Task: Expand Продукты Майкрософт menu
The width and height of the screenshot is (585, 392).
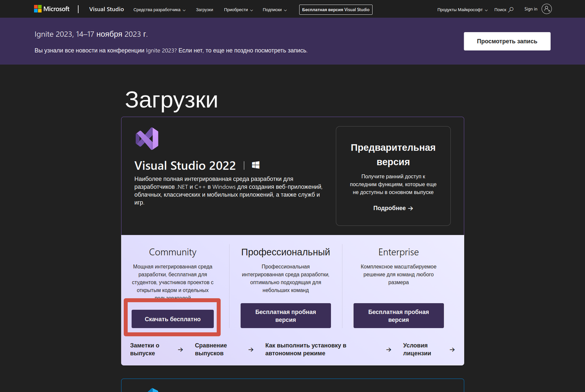Action: [463, 9]
